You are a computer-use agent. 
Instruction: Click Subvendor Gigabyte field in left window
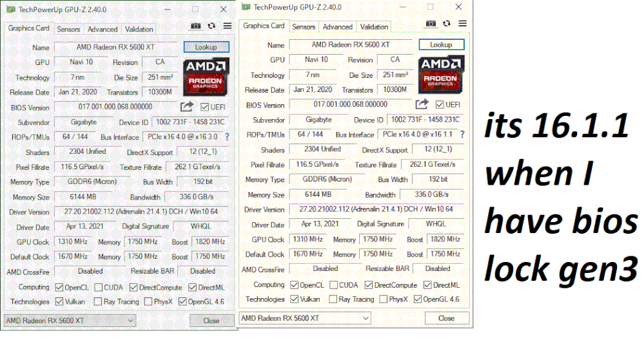click(83, 122)
